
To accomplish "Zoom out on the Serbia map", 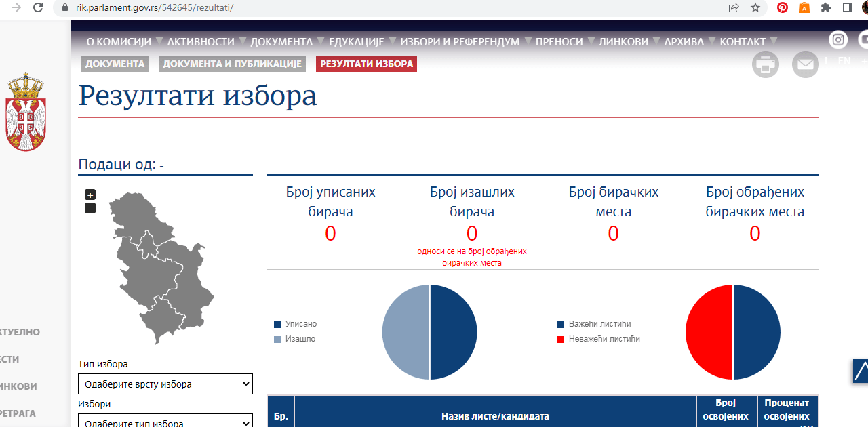I will pos(90,208).
